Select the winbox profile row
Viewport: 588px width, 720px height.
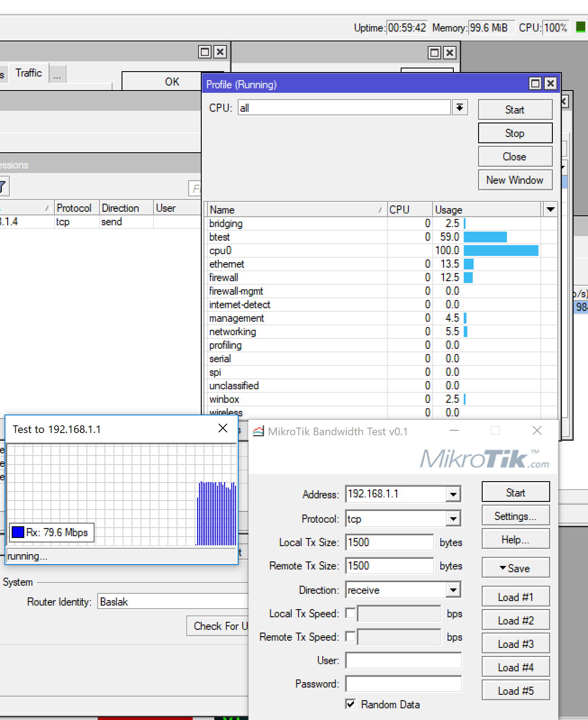click(381, 399)
